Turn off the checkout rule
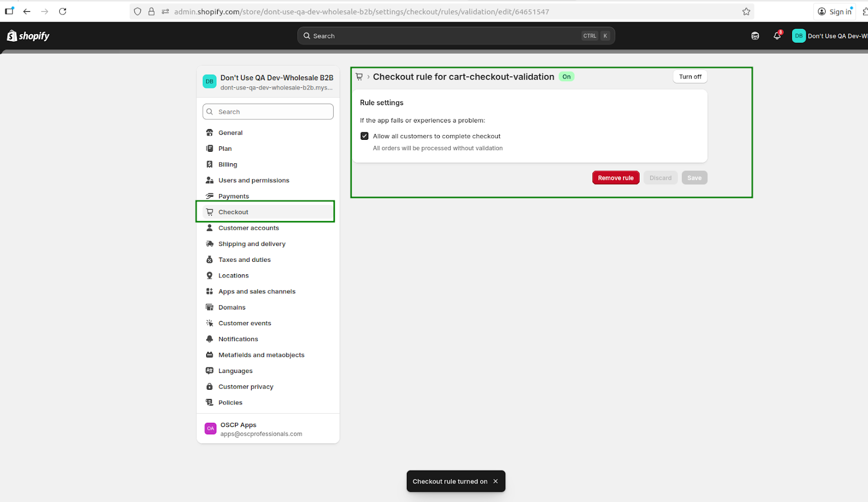868x502 pixels. point(690,77)
